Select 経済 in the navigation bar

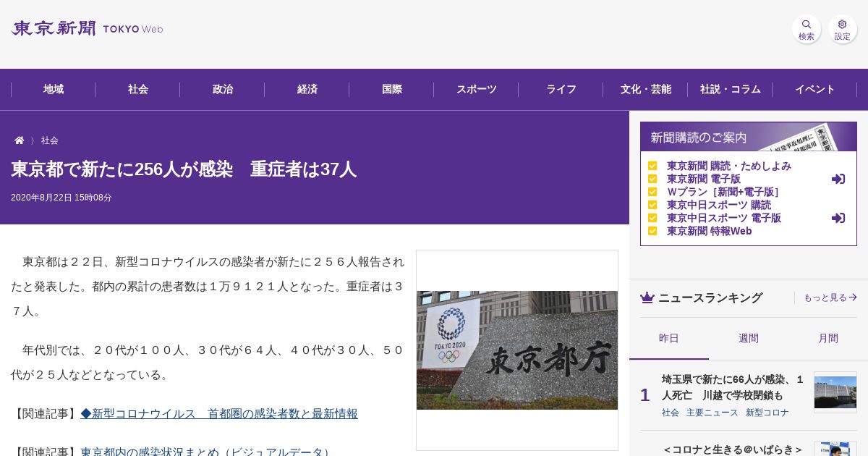307,89
